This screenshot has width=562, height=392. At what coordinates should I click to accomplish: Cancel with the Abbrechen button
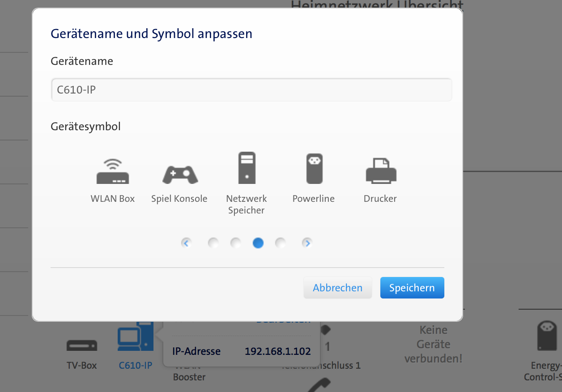click(337, 288)
